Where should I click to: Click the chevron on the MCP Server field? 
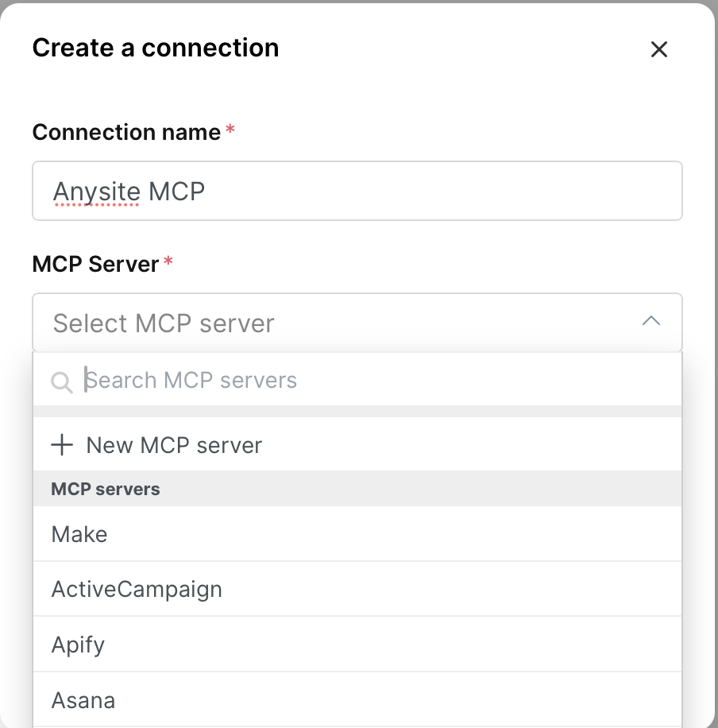point(651,321)
